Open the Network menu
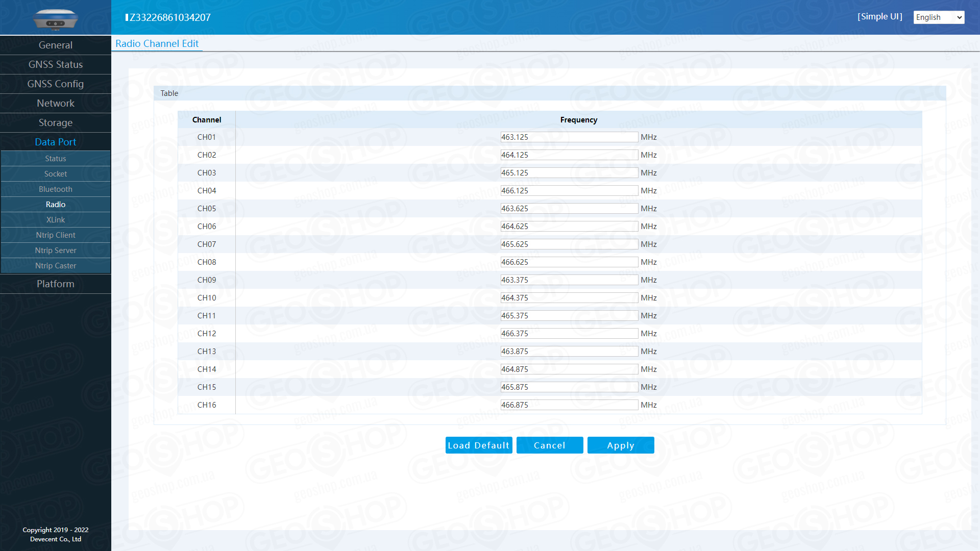The height and width of the screenshot is (551, 980). coord(55,104)
